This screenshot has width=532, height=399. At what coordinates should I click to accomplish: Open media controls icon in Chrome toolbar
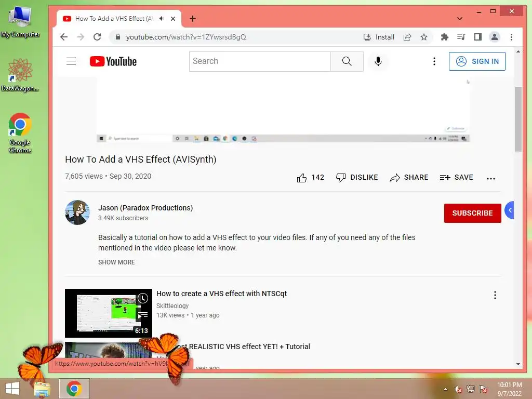pyautogui.click(x=461, y=37)
